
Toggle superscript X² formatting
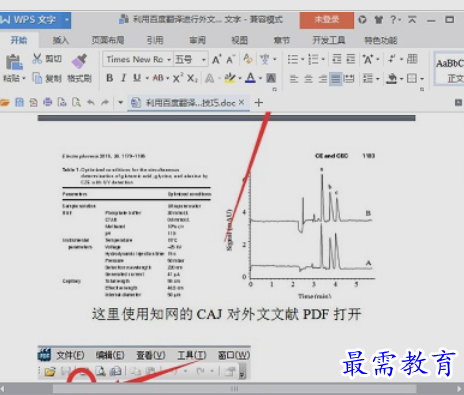coord(177,78)
